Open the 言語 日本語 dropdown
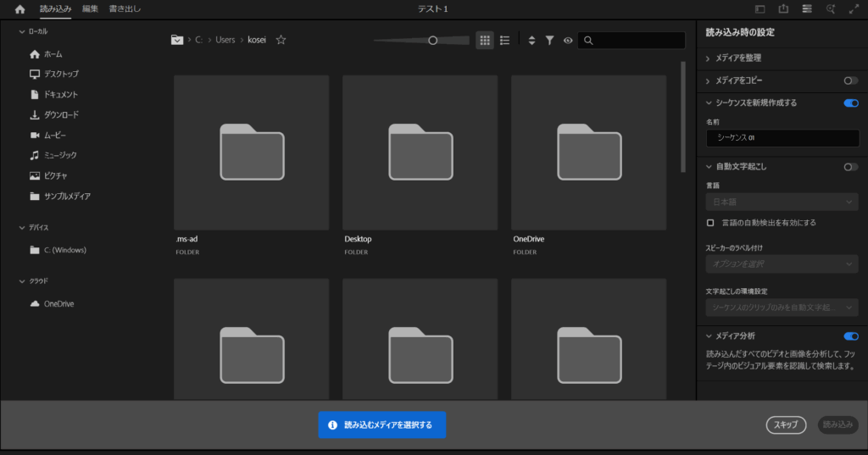The image size is (868, 455). coord(782,202)
